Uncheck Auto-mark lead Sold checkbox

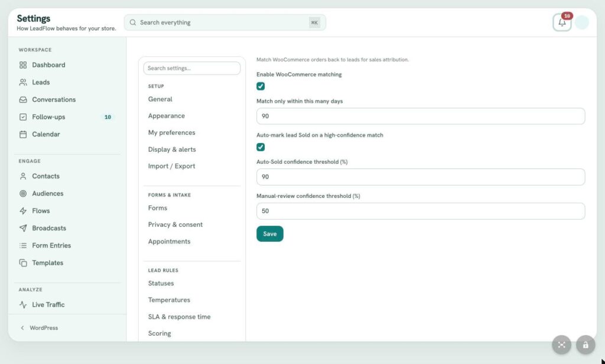(x=261, y=147)
